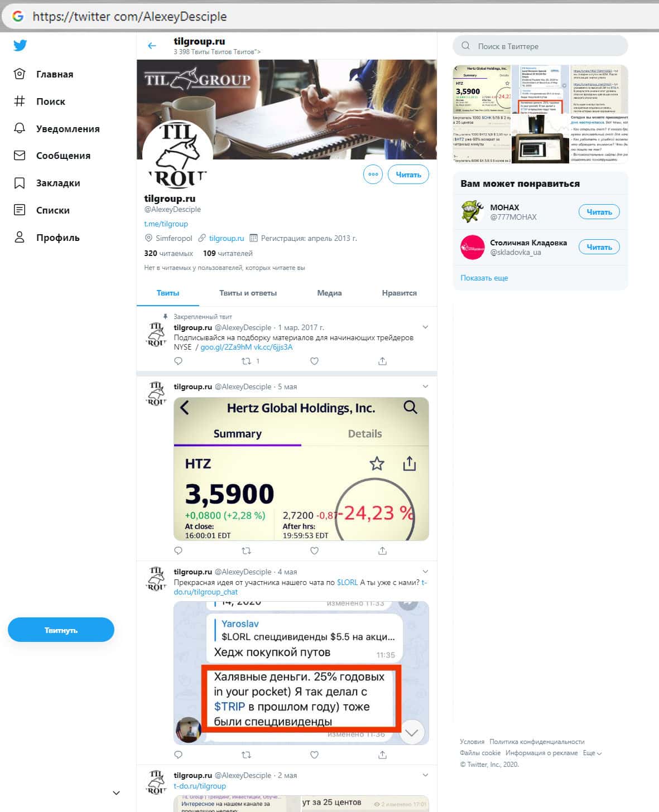Like the Hertz Global Holdings tweet

(x=314, y=551)
